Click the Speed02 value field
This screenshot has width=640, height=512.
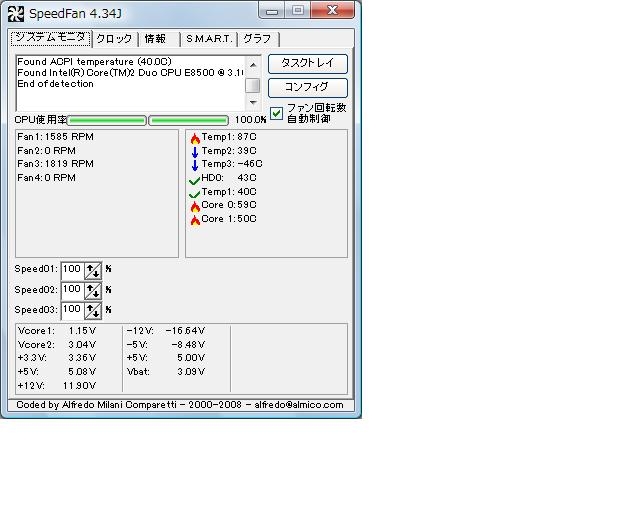coord(72,291)
